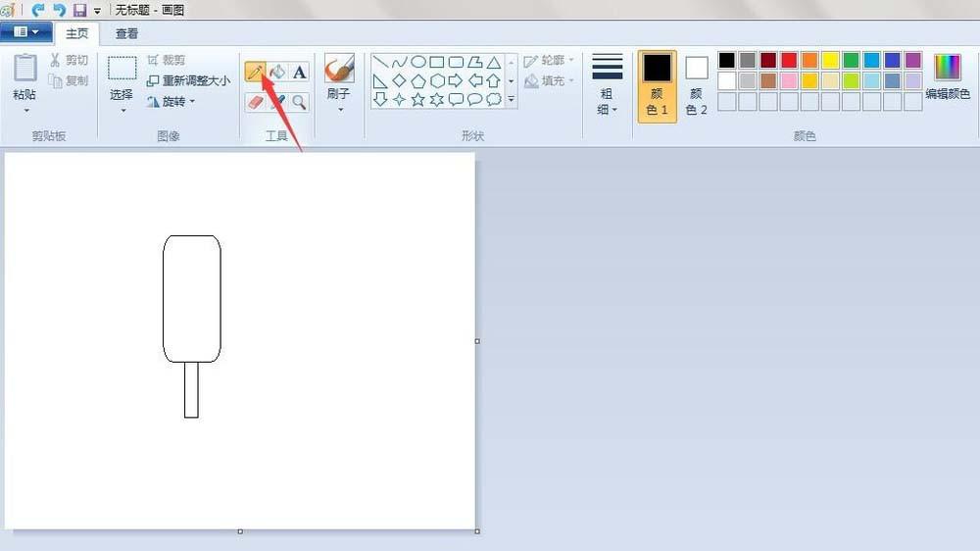Activate 颜色 1 (Color 1) selector
980x551 pixels.
(657, 86)
